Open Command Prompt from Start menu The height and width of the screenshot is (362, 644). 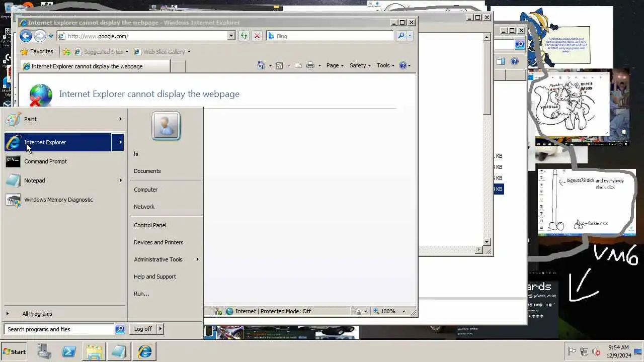point(64,161)
